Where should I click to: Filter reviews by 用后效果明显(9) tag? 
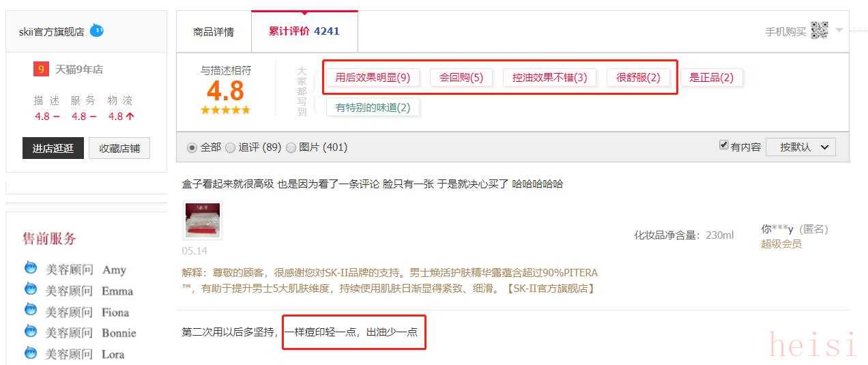tap(373, 77)
